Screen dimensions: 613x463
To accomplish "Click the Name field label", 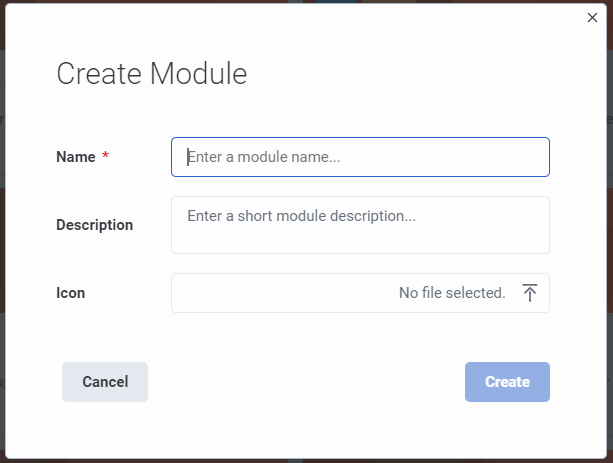I will pos(76,157).
